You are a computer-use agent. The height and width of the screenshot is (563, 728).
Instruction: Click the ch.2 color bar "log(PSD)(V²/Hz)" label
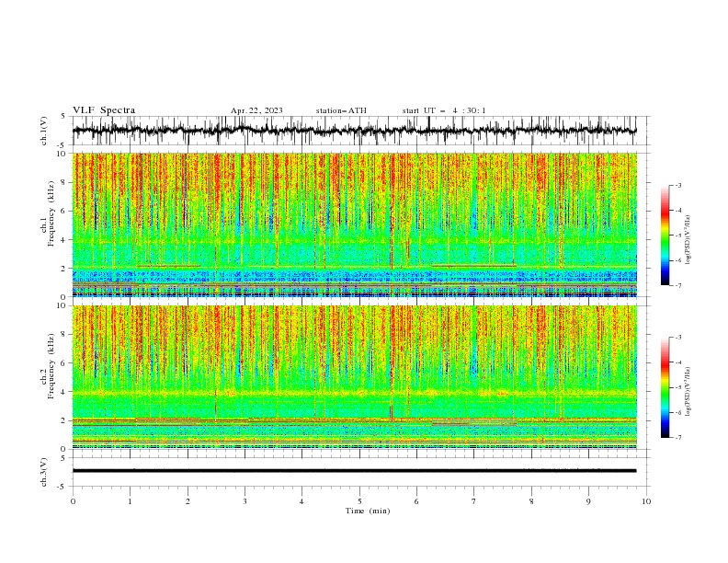[x=688, y=392]
